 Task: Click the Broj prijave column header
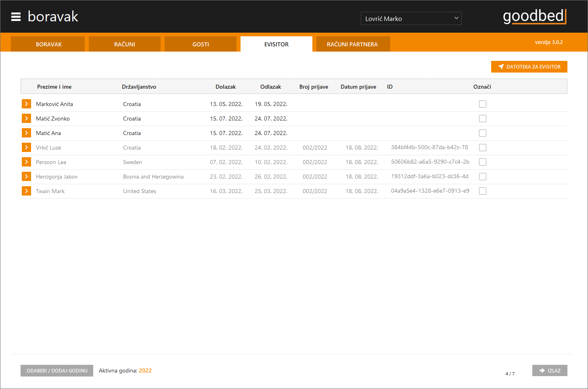coord(314,87)
